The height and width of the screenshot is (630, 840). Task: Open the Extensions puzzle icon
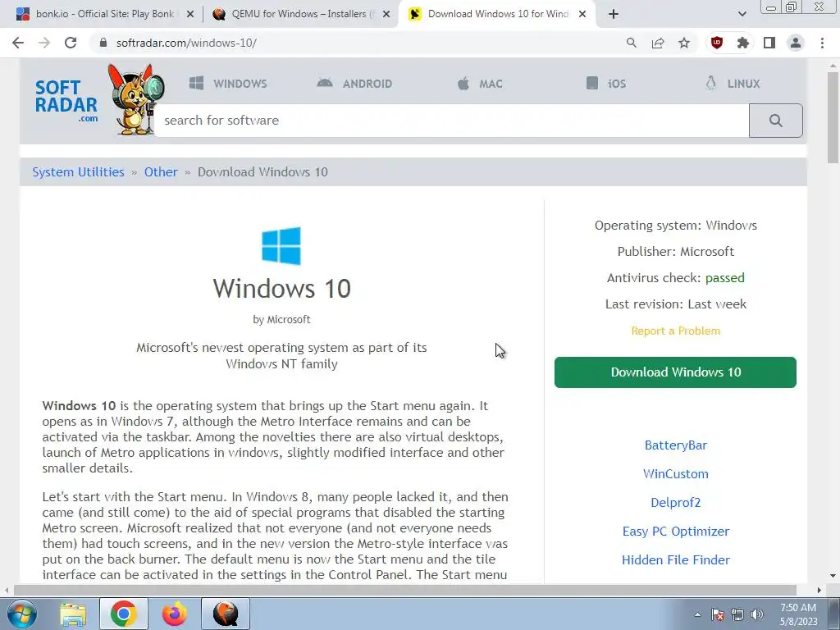tap(743, 43)
